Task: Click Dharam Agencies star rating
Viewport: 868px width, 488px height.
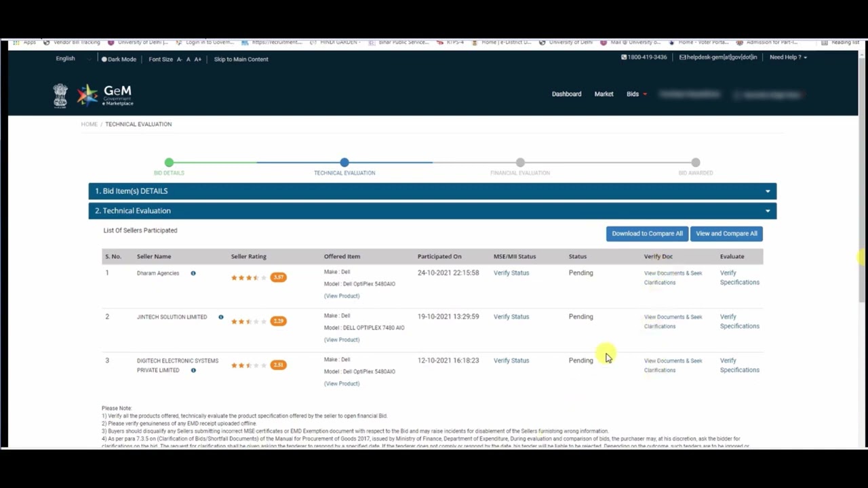Action: pos(250,277)
